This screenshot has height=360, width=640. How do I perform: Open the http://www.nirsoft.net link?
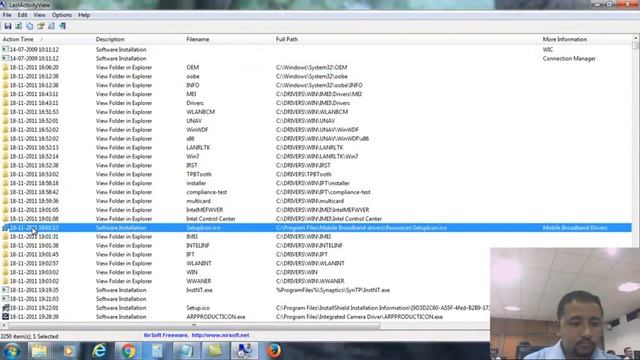[220, 335]
